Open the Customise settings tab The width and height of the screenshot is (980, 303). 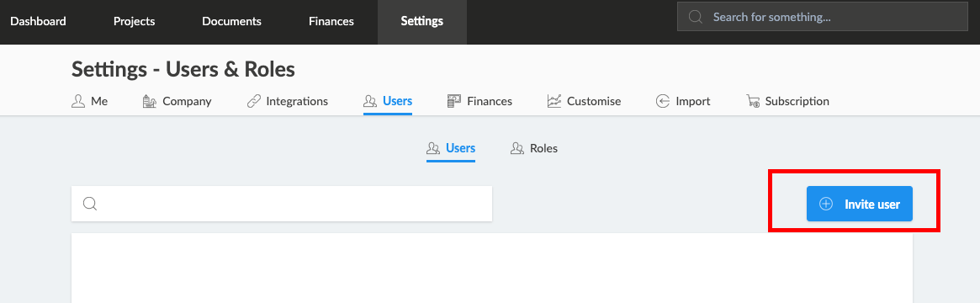tap(585, 101)
